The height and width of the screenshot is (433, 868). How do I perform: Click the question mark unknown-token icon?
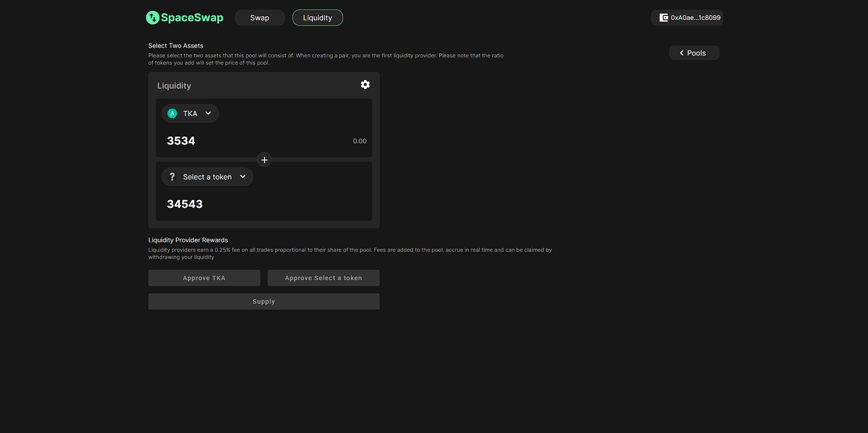172,177
